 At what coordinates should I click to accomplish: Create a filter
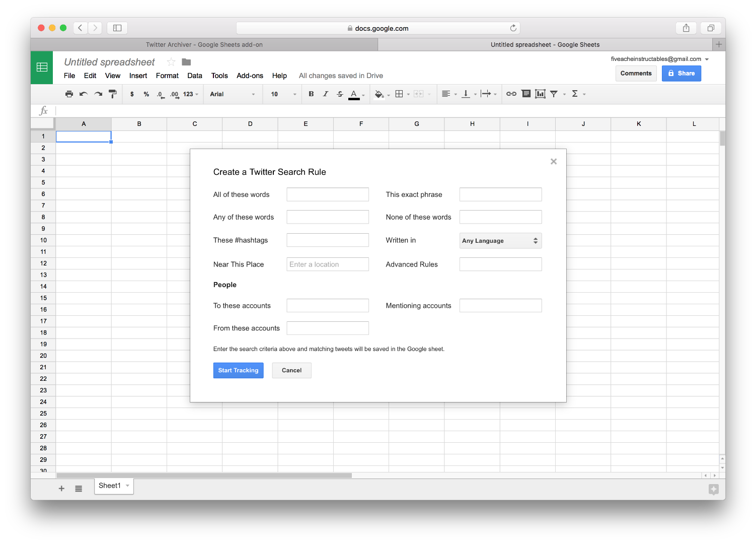click(554, 94)
